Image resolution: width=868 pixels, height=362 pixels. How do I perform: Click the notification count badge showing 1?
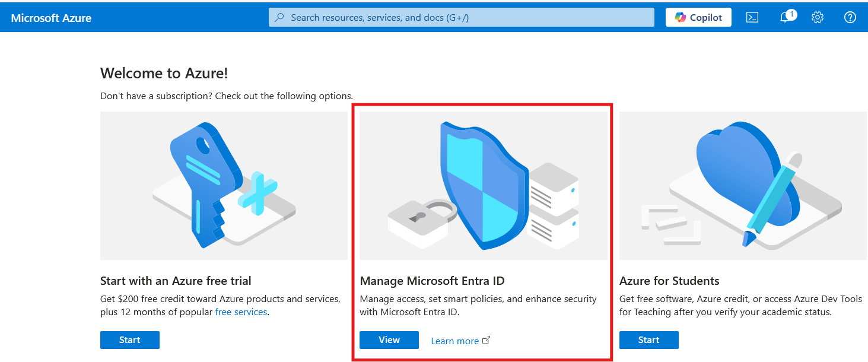pos(791,14)
